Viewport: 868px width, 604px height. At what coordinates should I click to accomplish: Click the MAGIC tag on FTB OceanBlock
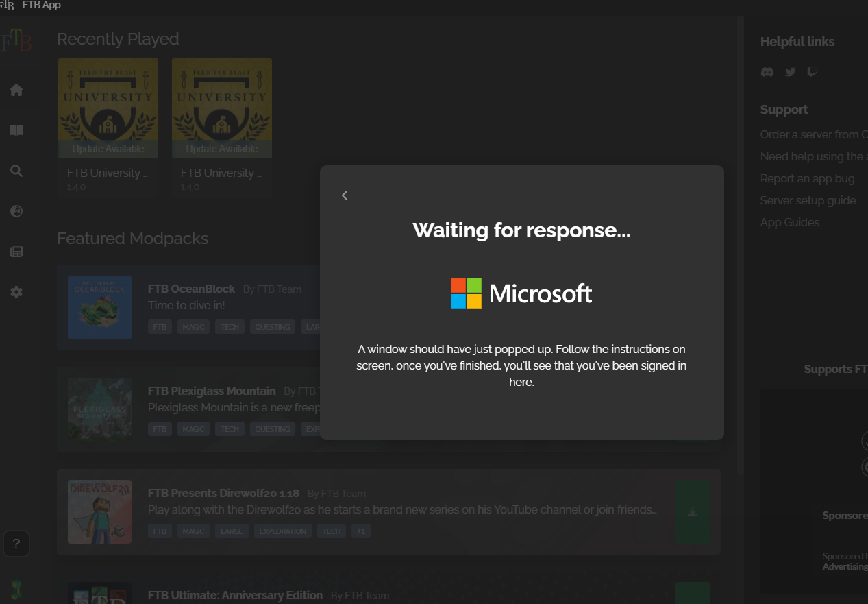pyautogui.click(x=193, y=327)
